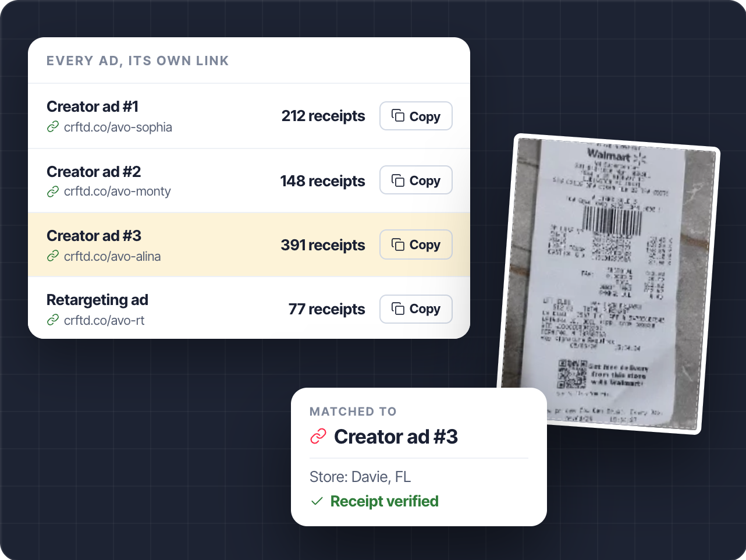Open the crftd.co/avo-alina link
This screenshot has height=560, width=746.
[112, 256]
